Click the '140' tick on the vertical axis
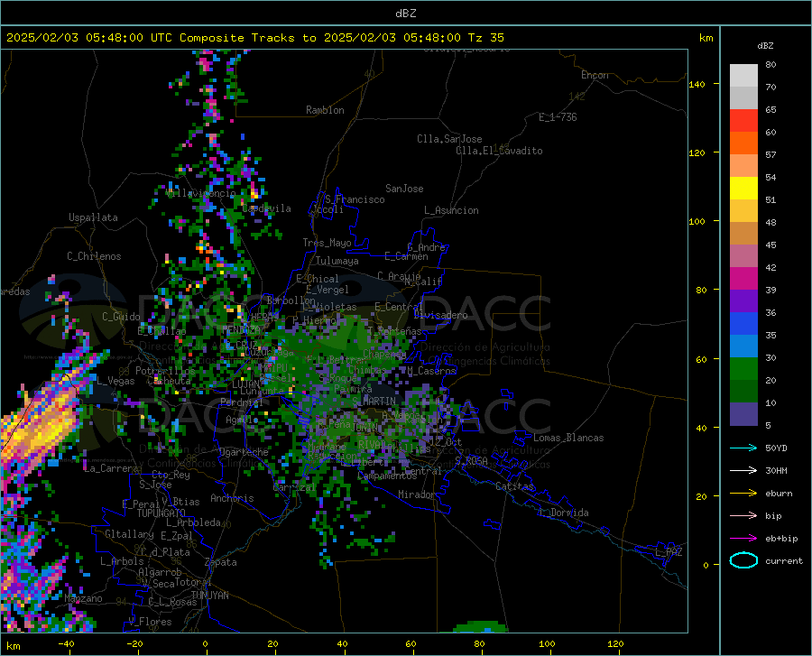This screenshot has height=656, width=812. point(697,84)
